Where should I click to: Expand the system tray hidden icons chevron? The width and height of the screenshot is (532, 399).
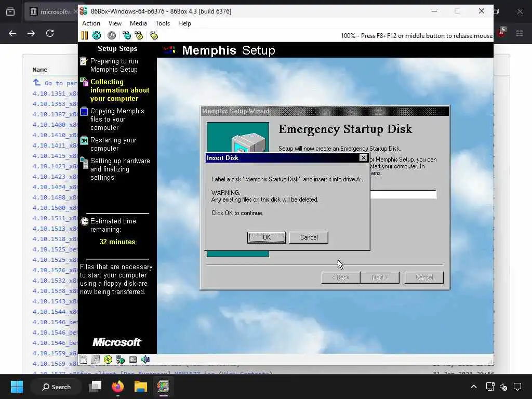point(474,387)
